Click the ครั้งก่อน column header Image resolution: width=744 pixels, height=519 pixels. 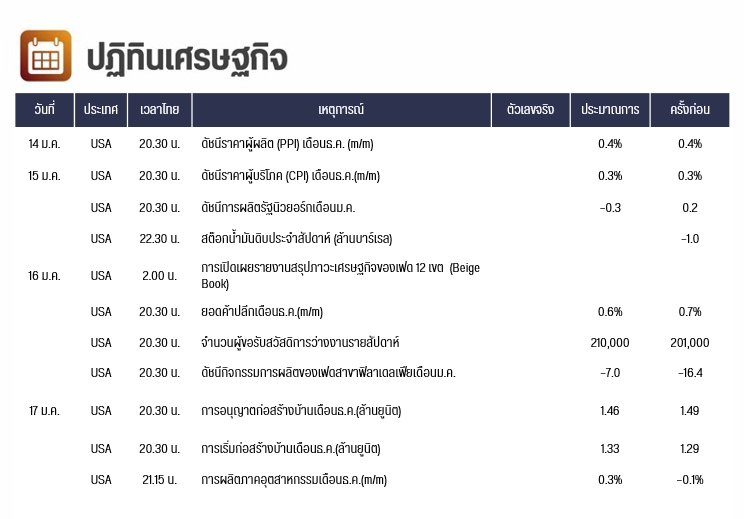pos(690,110)
